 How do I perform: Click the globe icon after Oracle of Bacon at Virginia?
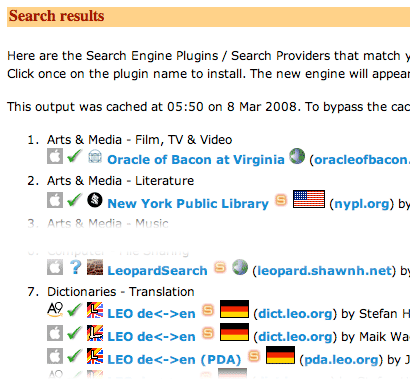(x=297, y=156)
